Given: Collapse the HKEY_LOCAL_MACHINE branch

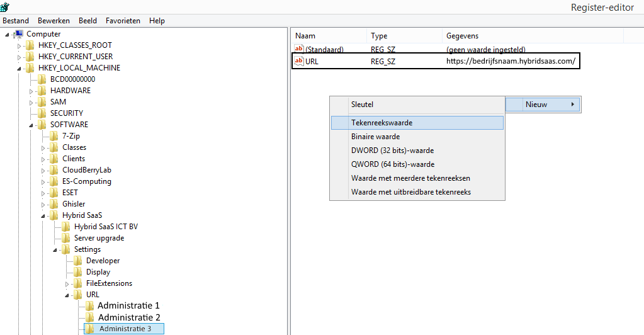Looking at the screenshot, I should (20, 68).
